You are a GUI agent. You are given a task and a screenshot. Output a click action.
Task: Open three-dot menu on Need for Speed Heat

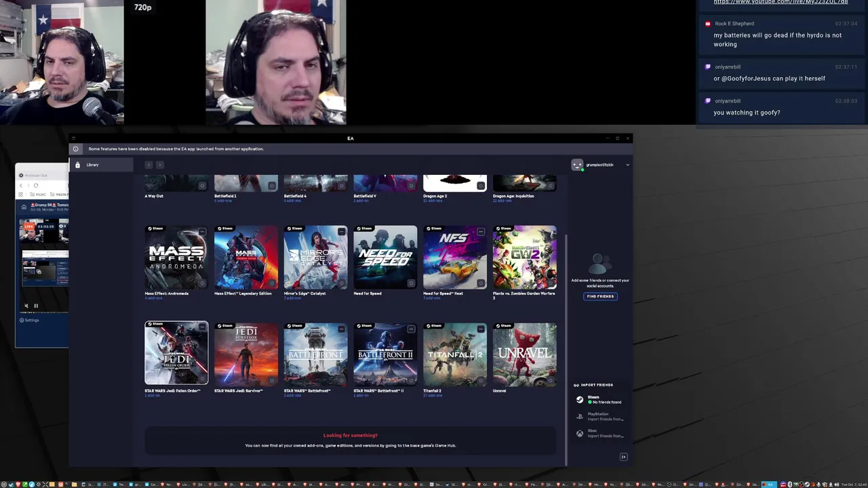481,231
